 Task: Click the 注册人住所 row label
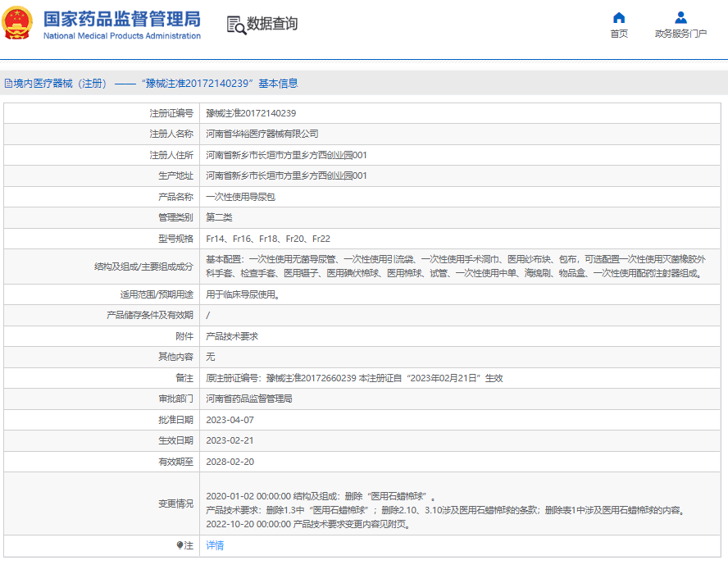click(171, 155)
